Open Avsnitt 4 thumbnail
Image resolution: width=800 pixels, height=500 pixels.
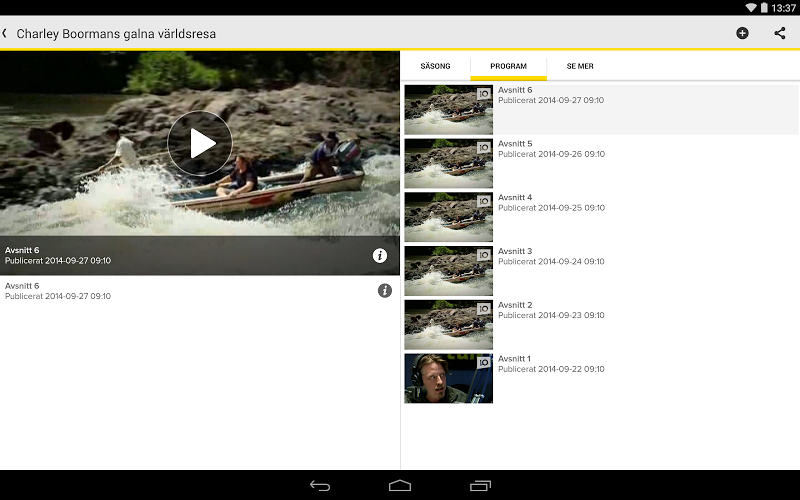click(x=448, y=217)
